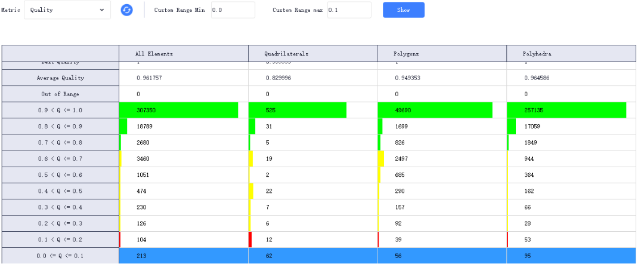
Task: Click the cell with value 364
Action: point(571,175)
